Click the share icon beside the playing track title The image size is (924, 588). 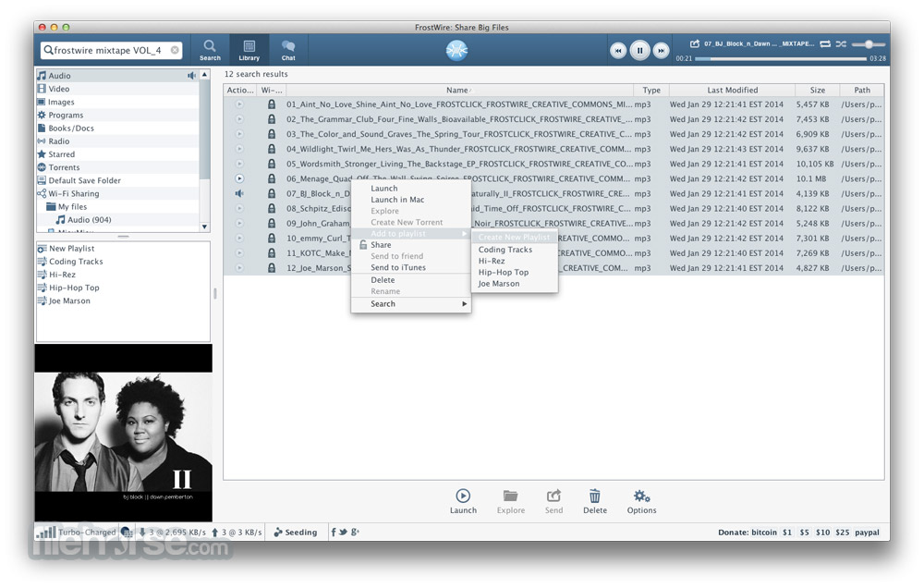click(695, 43)
